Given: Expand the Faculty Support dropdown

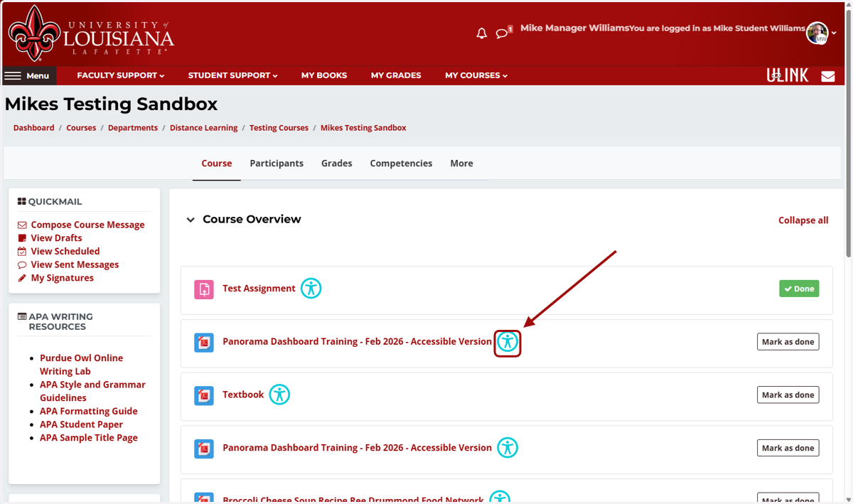Looking at the screenshot, I should click(x=121, y=75).
